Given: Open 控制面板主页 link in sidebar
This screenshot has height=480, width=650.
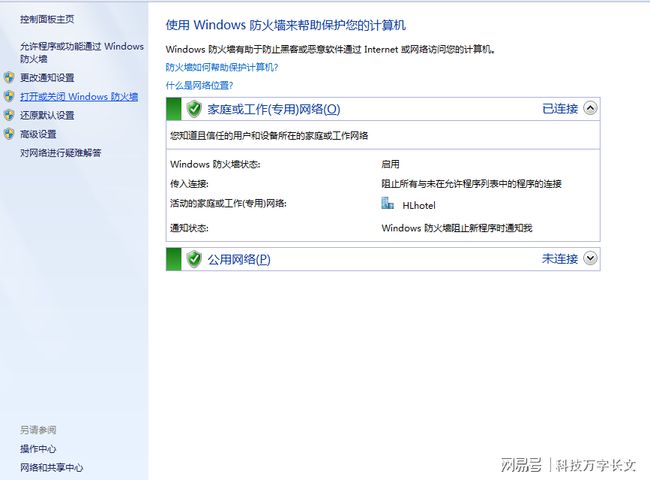Looking at the screenshot, I should (x=47, y=19).
